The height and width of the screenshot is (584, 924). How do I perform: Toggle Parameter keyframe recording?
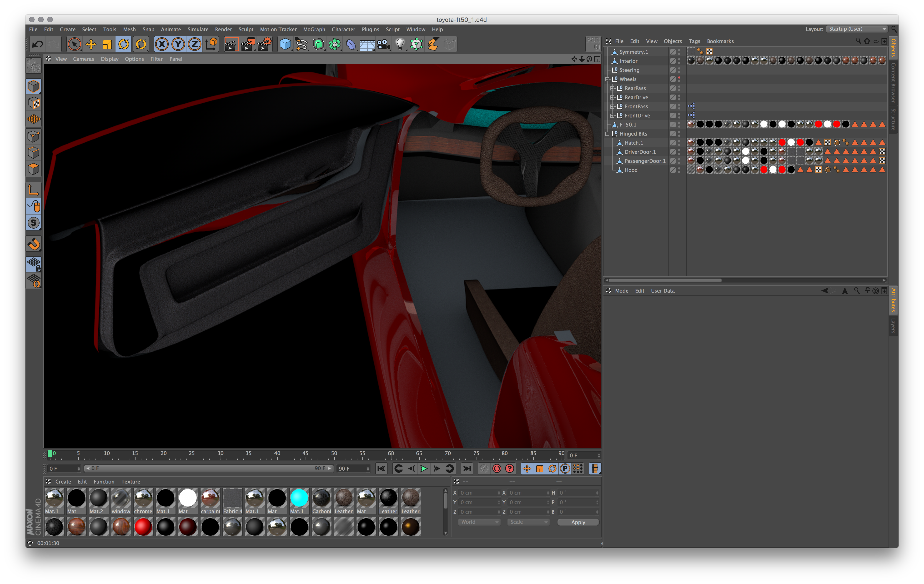point(565,469)
